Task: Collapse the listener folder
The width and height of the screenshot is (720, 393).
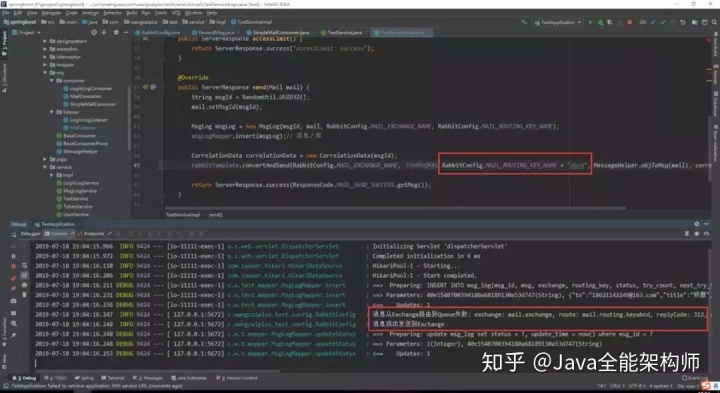Action: pyautogui.click(x=52, y=112)
